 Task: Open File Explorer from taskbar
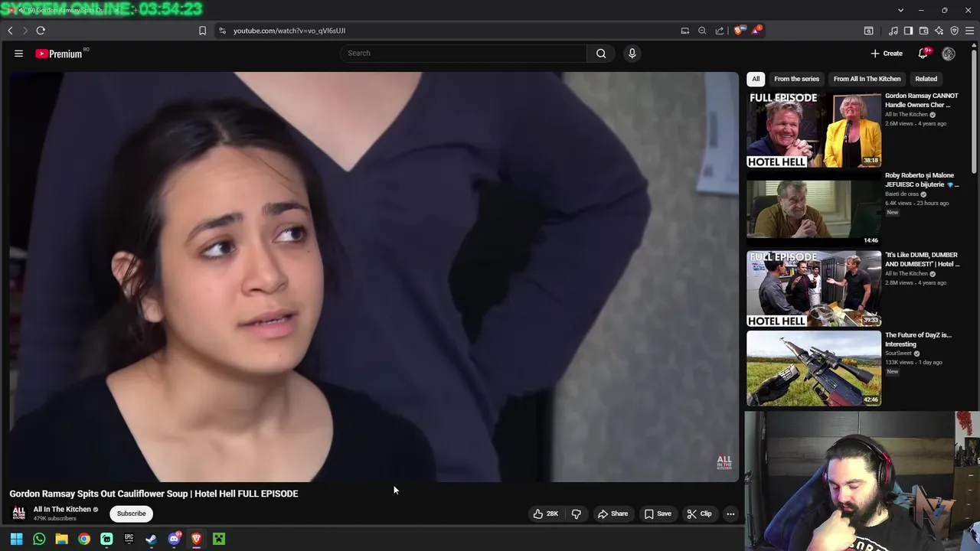pyautogui.click(x=61, y=540)
